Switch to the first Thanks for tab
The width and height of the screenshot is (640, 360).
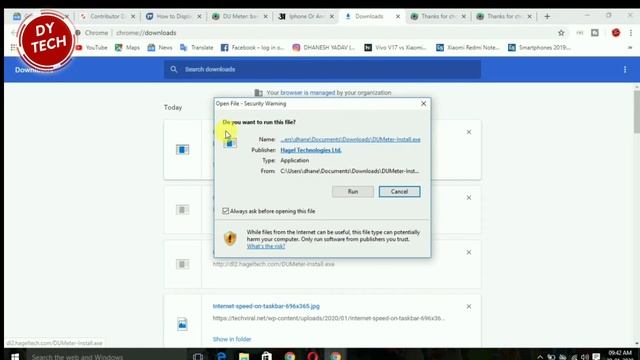coord(438,16)
